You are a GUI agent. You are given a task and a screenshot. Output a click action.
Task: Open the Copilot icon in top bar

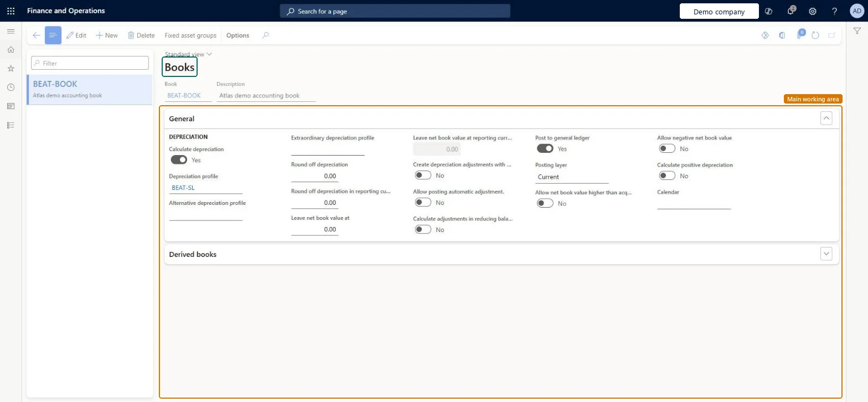[x=768, y=11]
